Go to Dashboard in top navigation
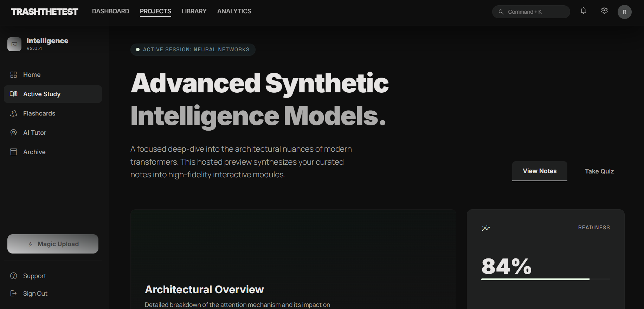Screen dimensions: 644x309 point(111,11)
